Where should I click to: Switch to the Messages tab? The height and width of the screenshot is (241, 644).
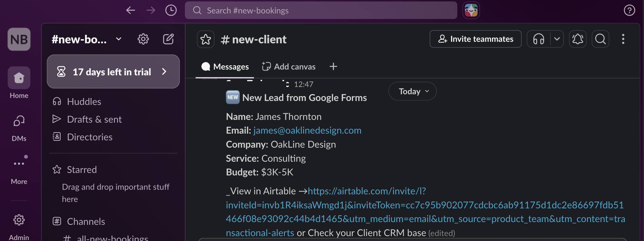point(225,67)
